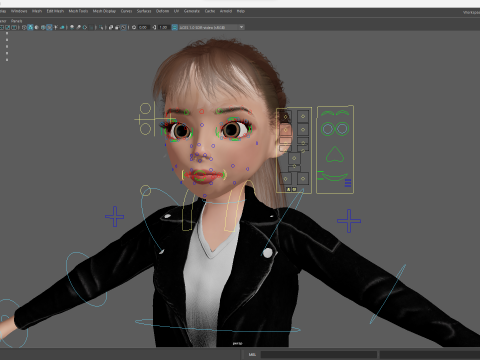Toggle Multisample Anti-aliasing icon

coord(85,27)
